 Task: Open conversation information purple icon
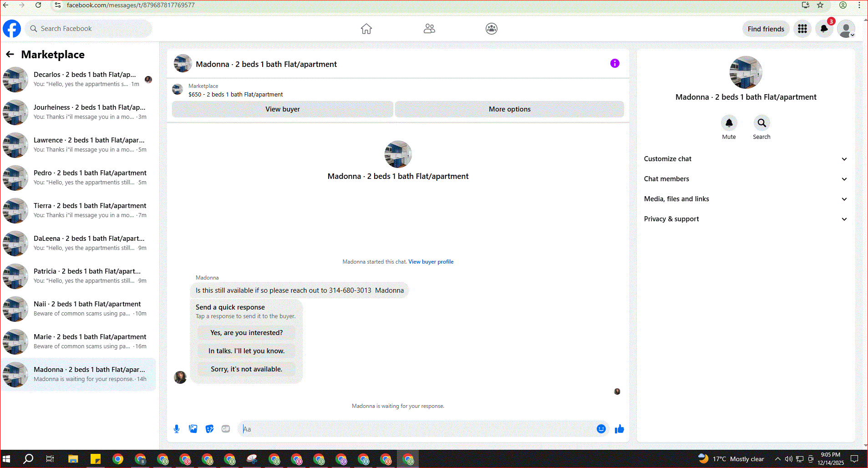click(615, 63)
